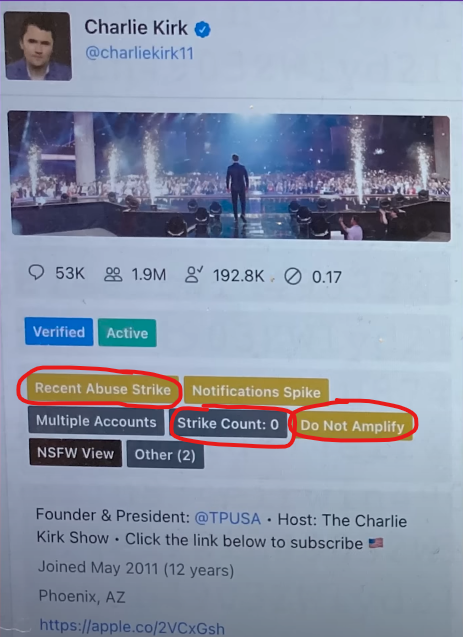Image resolution: width=463 pixels, height=637 pixels.
Task: Open the Multiple Accounts tag
Action: (96, 421)
